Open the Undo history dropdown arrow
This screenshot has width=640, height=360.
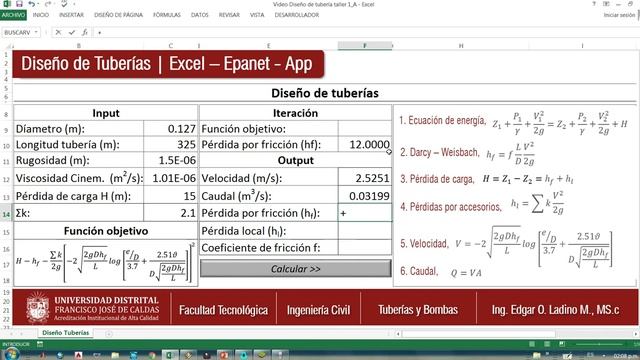(38, 4)
